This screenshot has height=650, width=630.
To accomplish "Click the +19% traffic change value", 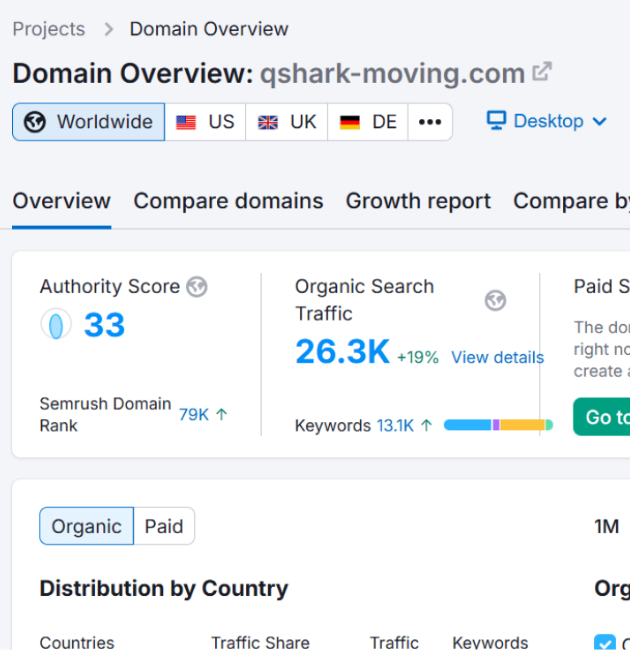I will pyautogui.click(x=418, y=357).
